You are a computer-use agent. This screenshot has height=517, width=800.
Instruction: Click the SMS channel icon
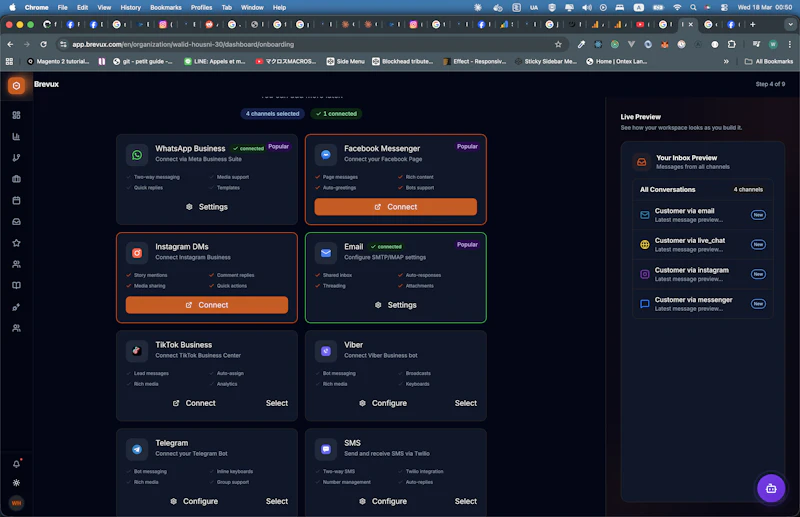[326, 449]
